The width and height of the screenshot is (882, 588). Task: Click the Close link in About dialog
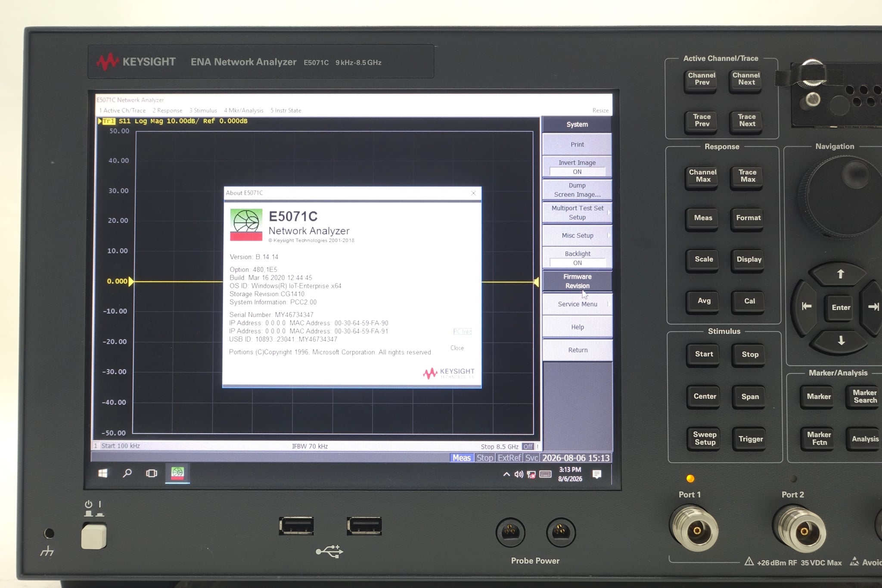point(457,348)
